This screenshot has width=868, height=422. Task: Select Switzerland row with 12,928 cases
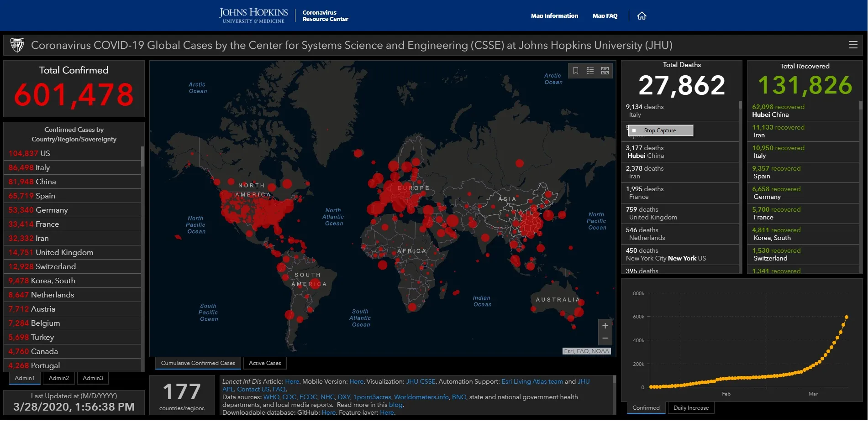[x=73, y=266]
